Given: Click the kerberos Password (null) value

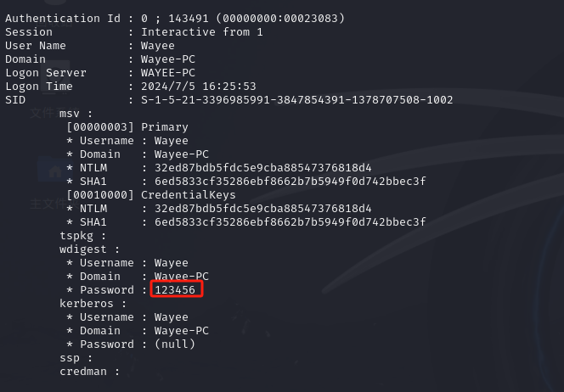Looking at the screenshot, I should click(175, 344).
